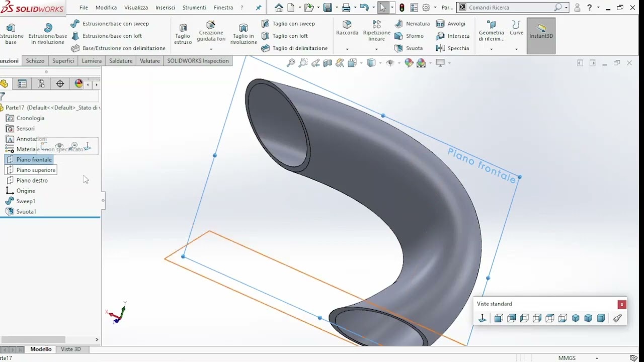
Task: Switch to the Superfici tab
Action: point(63,61)
